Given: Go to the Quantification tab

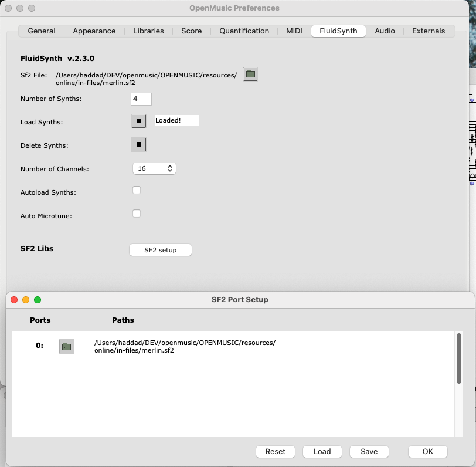Looking at the screenshot, I should coord(244,31).
